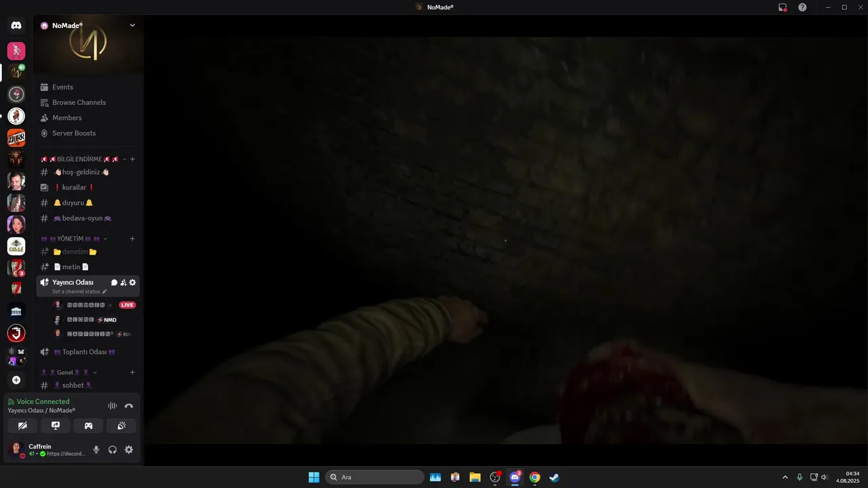The height and width of the screenshot is (488, 868).
Task: Open NoMade server dropdown menu
Action: [x=132, y=25]
